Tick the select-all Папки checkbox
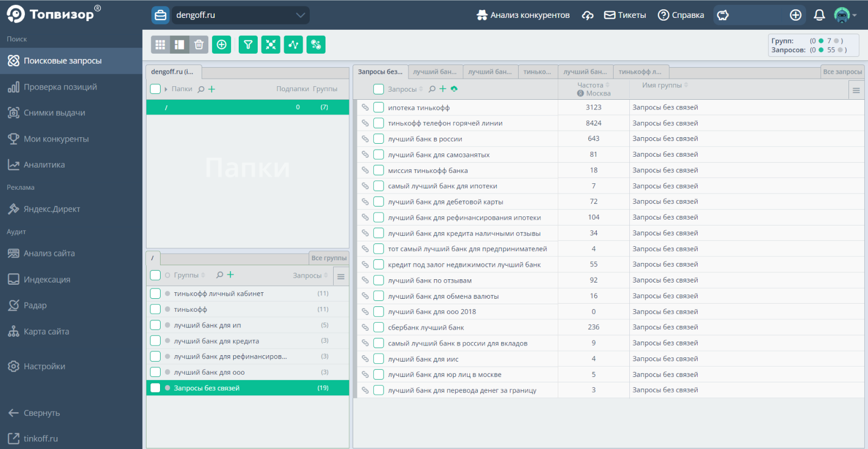868x449 pixels. pyautogui.click(x=155, y=89)
